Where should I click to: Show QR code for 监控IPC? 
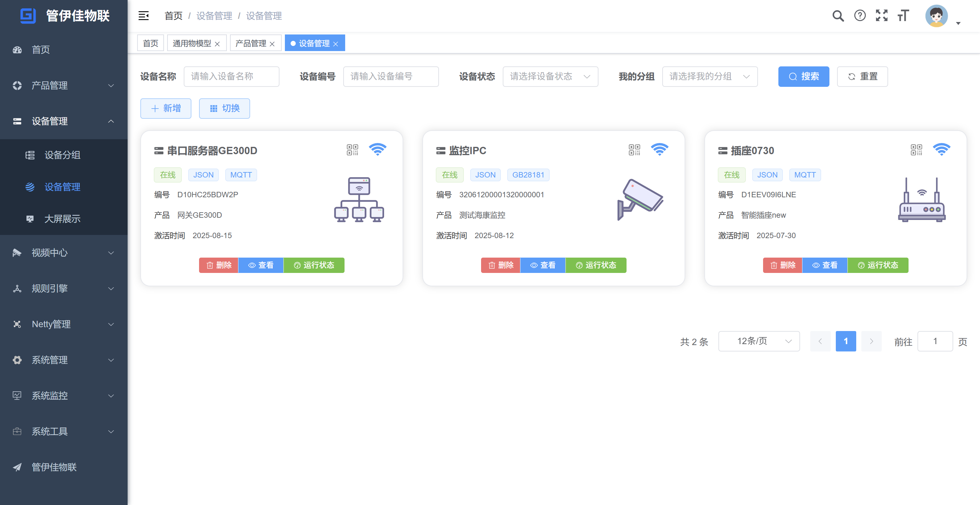click(x=634, y=150)
